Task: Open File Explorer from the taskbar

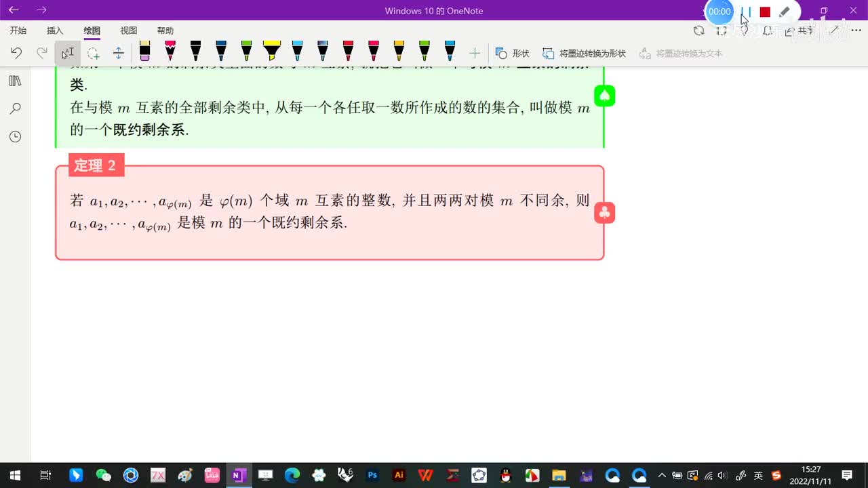Action: 559,475
